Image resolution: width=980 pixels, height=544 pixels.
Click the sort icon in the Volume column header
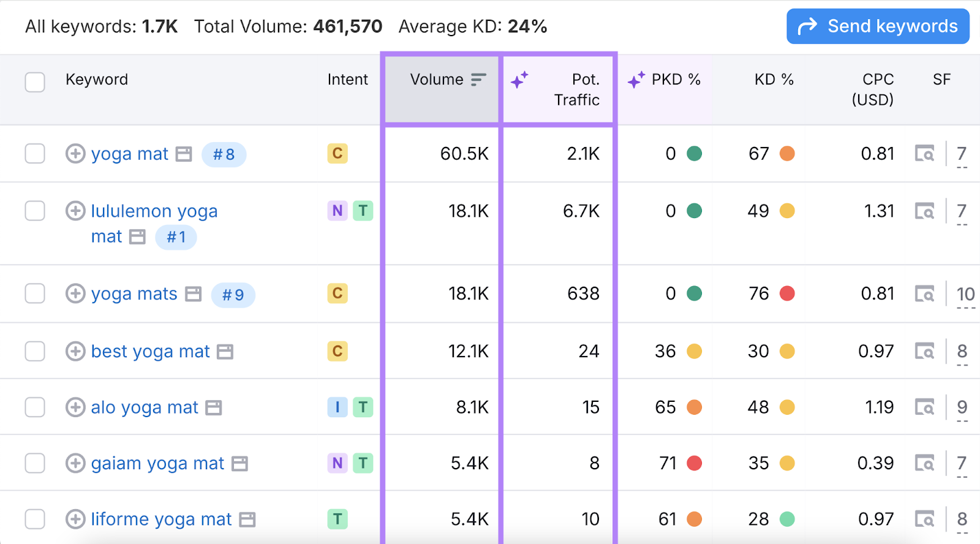[478, 80]
